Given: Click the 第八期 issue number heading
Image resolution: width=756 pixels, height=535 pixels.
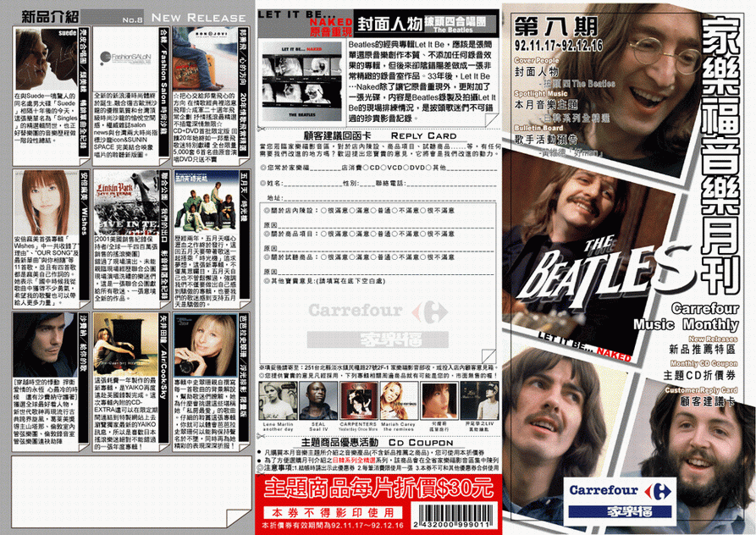Looking at the screenshot, I should click(555, 25).
